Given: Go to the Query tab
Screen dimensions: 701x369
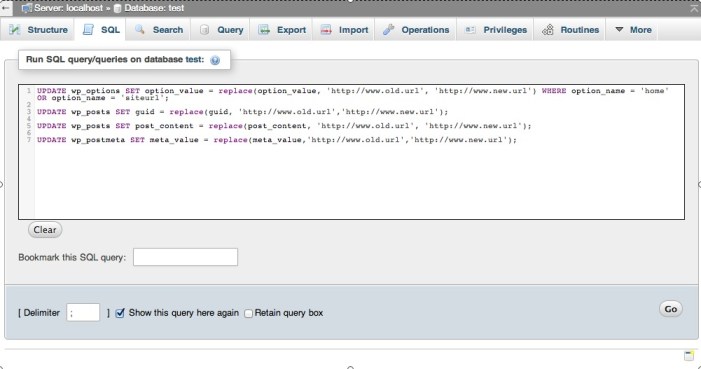Looking at the screenshot, I should pos(221,30).
